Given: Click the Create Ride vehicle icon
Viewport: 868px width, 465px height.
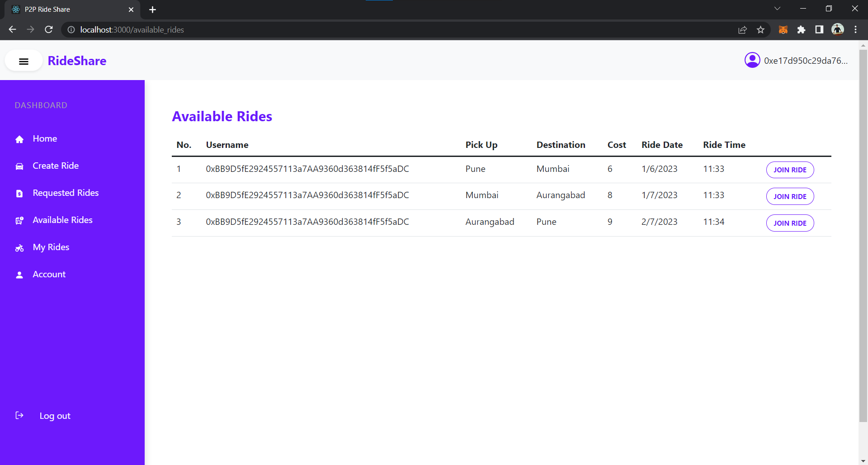Looking at the screenshot, I should (x=19, y=166).
